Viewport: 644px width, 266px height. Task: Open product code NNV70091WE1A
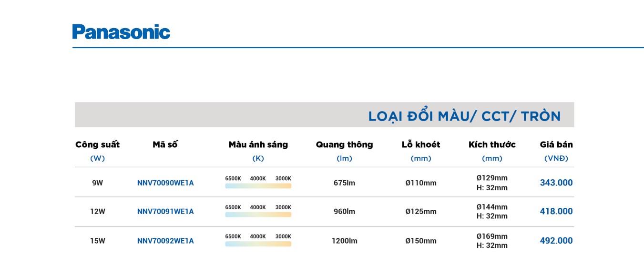pyautogui.click(x=165, y=212)
